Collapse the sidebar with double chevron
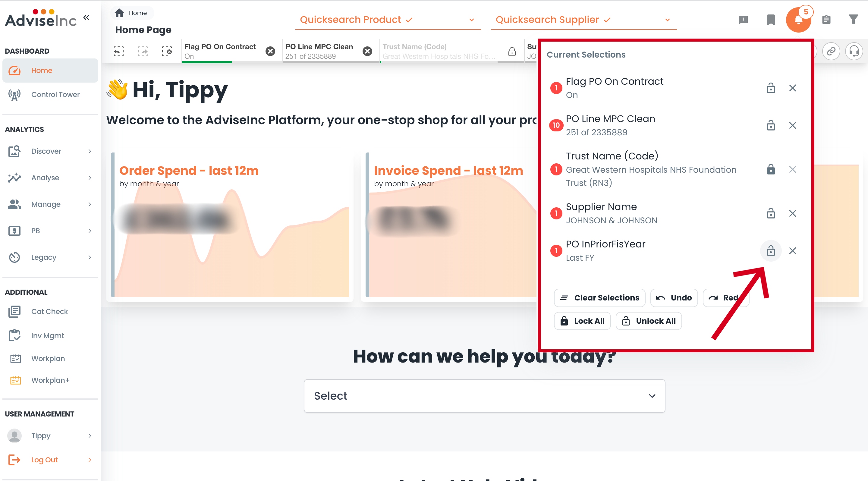The image size is (868, 481). pyautogui.click(x=86, y=17)
